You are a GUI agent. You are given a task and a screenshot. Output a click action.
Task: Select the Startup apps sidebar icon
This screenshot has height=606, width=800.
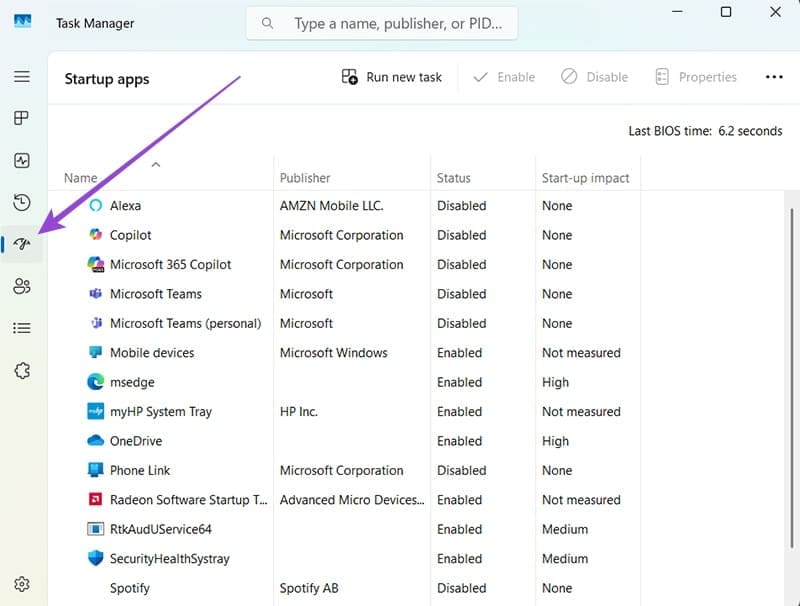[21, 244]
